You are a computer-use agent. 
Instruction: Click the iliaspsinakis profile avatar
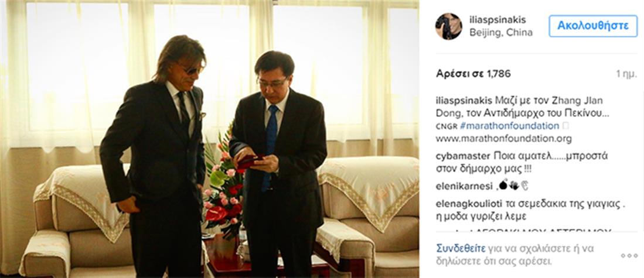(448, 26)
